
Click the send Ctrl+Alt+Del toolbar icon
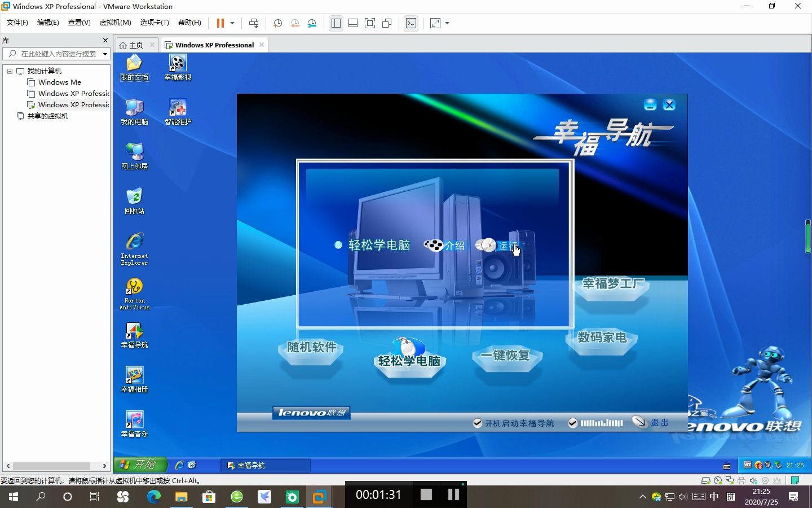coord(254,23)
